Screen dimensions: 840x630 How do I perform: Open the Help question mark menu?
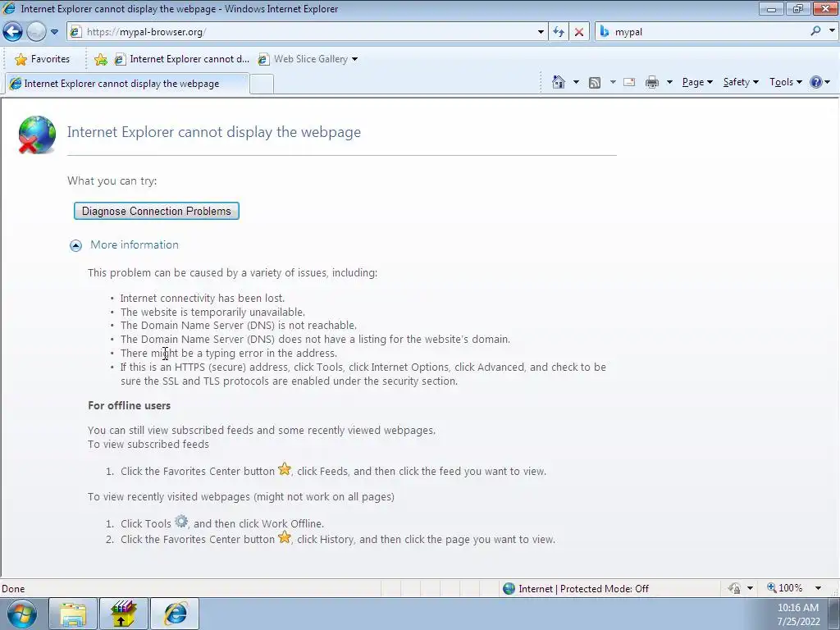coord(820,82)
